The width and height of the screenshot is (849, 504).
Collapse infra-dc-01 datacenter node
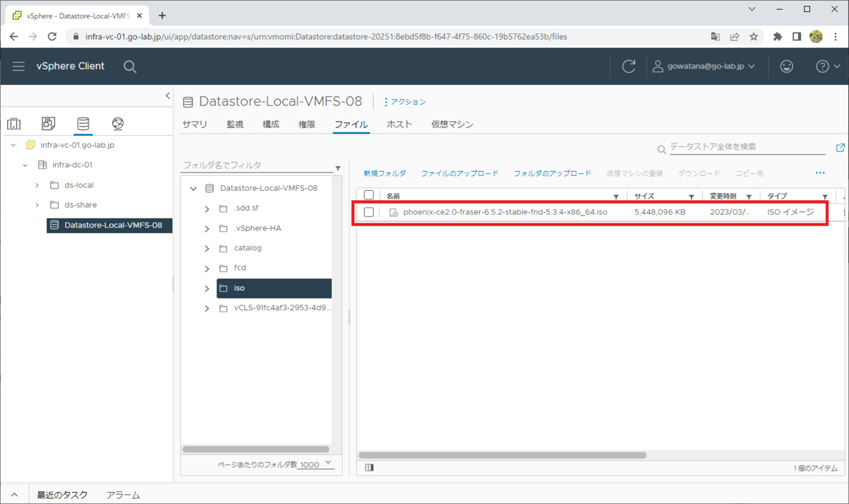pos(25,165)
